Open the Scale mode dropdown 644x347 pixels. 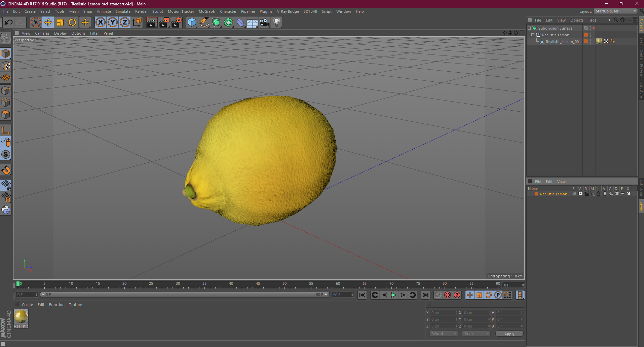pos(476,334)
